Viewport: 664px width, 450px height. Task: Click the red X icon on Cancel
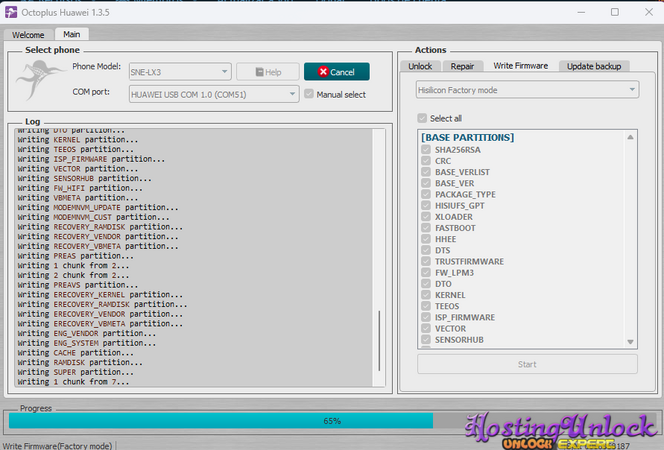coord(322,72)
